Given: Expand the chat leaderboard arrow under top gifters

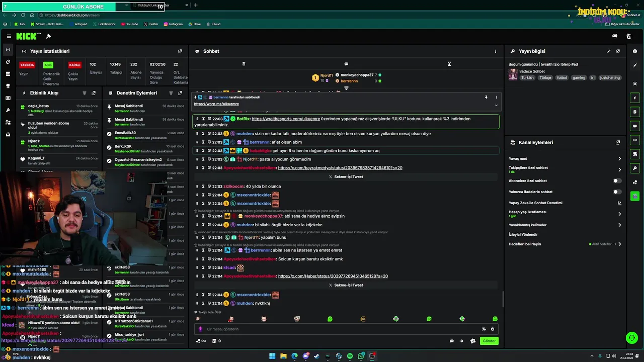Looking at the screenshot, I should pyautogui.click(x=346, y=88).
